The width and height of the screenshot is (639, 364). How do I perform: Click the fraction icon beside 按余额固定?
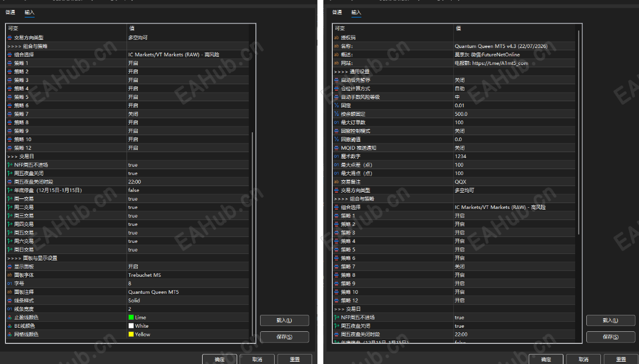click(x=336, y=114)
